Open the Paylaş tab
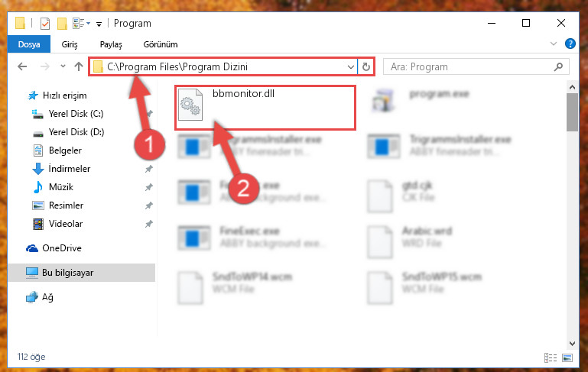 click(111, 44)
